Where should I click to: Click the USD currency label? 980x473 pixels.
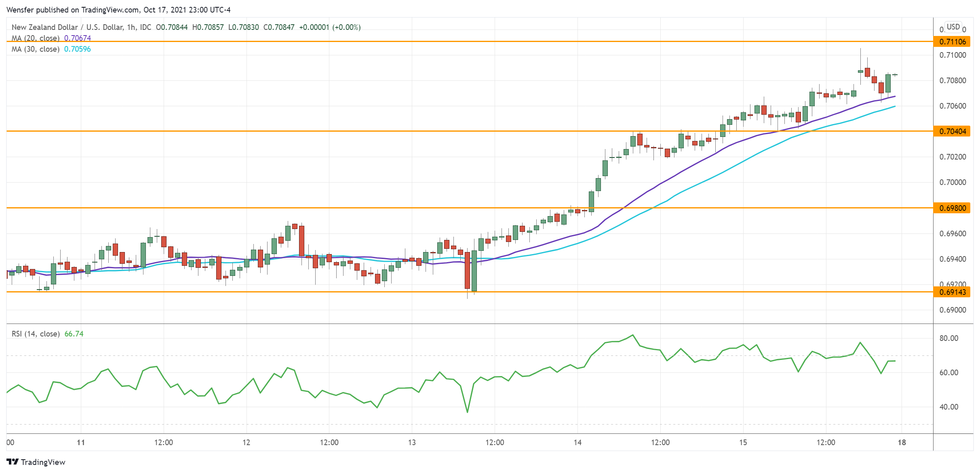pos(953,27)
